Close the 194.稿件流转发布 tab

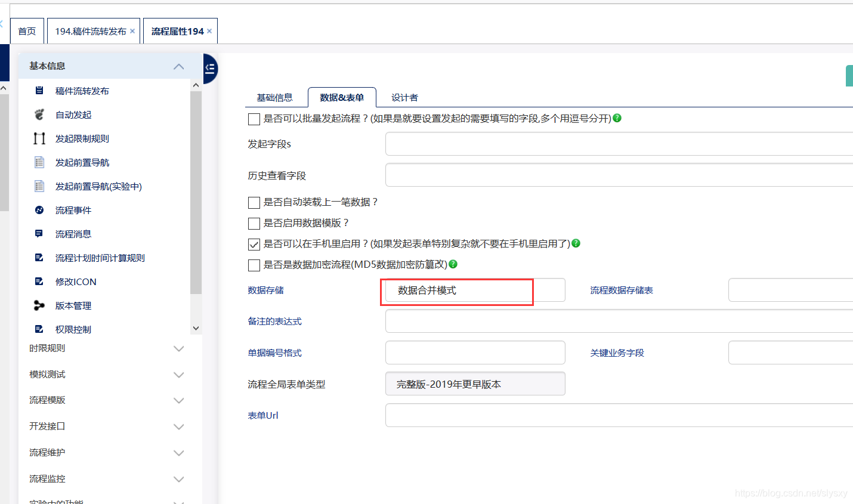(132, 31)
